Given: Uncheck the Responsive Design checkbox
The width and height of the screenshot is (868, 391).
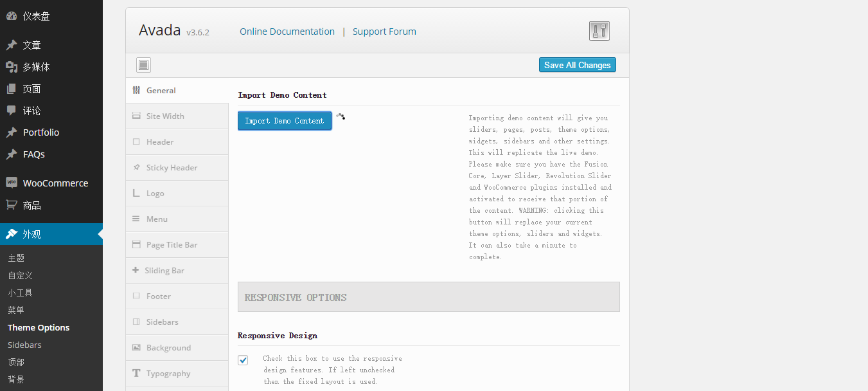Looking at the screenshot, I should pyautogui.click(x=243, y=360).
